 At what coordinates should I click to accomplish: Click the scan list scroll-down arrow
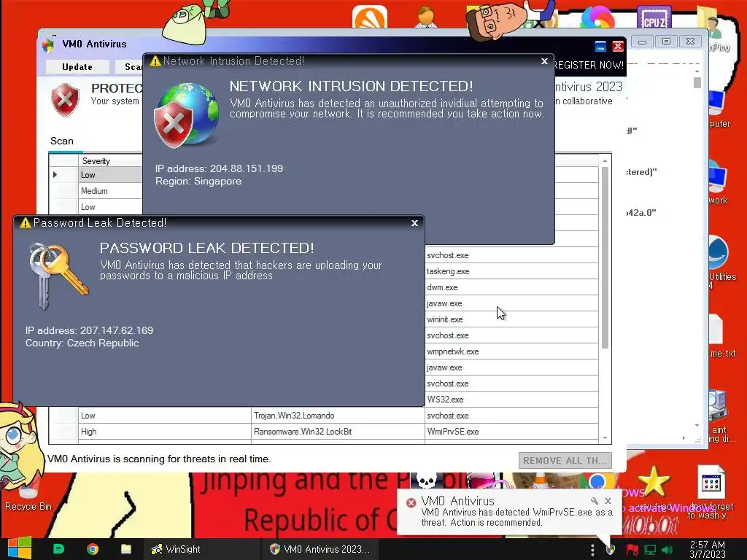(x=605, y=438)
